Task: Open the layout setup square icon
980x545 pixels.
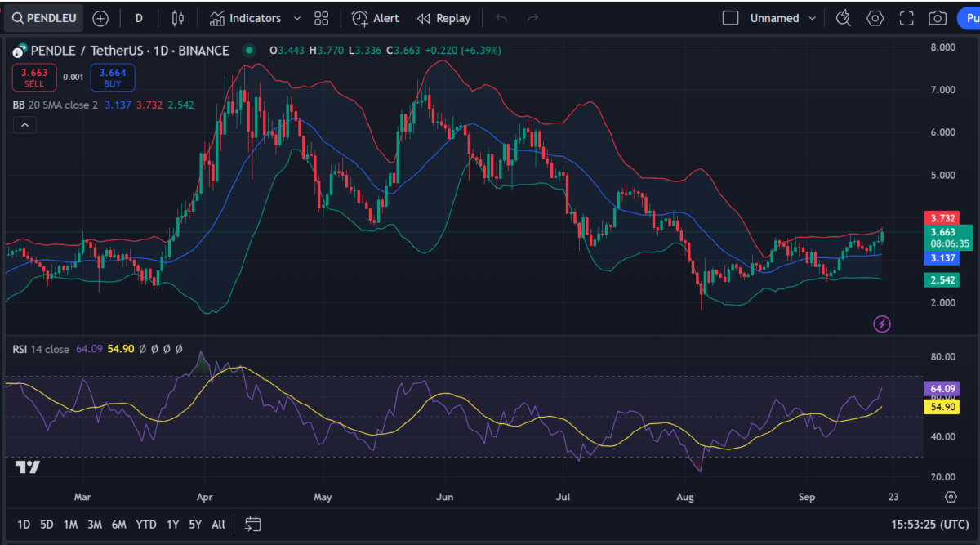Action: (x=731, y=18)
